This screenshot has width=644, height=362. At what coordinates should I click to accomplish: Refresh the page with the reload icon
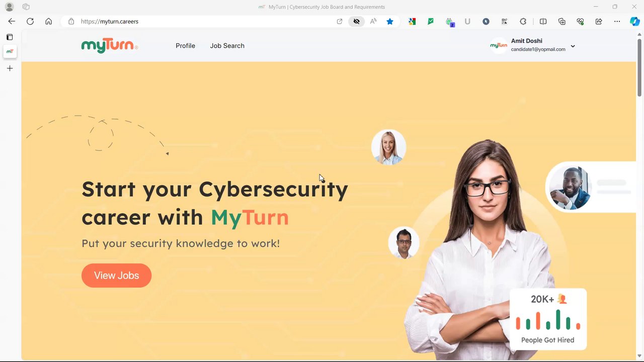coord(30,22)
